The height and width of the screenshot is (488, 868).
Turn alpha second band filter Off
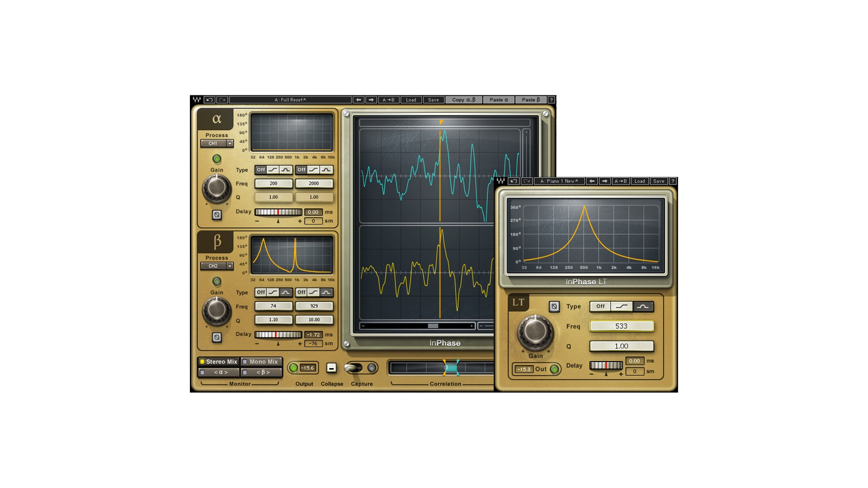(301, 170)
